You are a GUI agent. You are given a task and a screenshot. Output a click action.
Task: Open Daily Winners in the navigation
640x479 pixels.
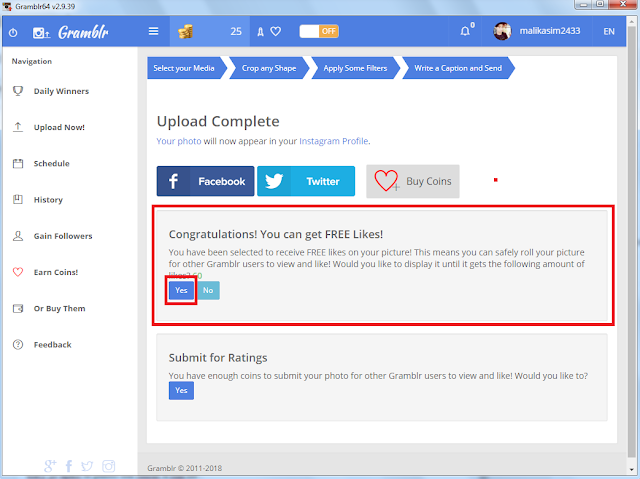(x=61, y=91)
